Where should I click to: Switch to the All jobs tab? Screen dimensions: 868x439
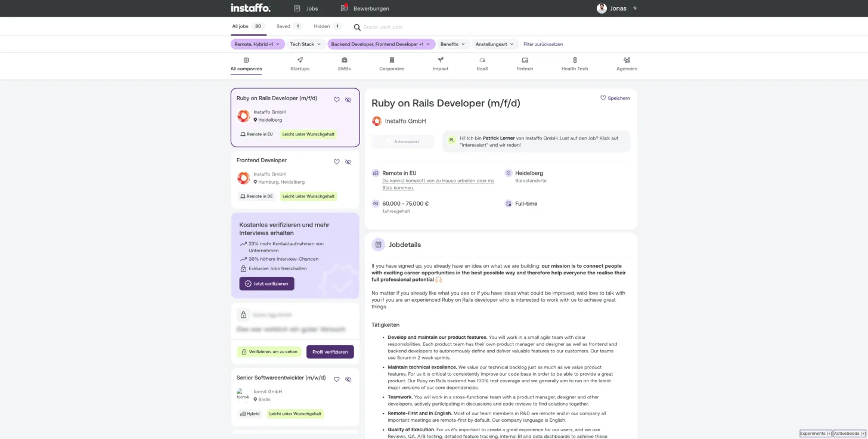tap(248, 26)
